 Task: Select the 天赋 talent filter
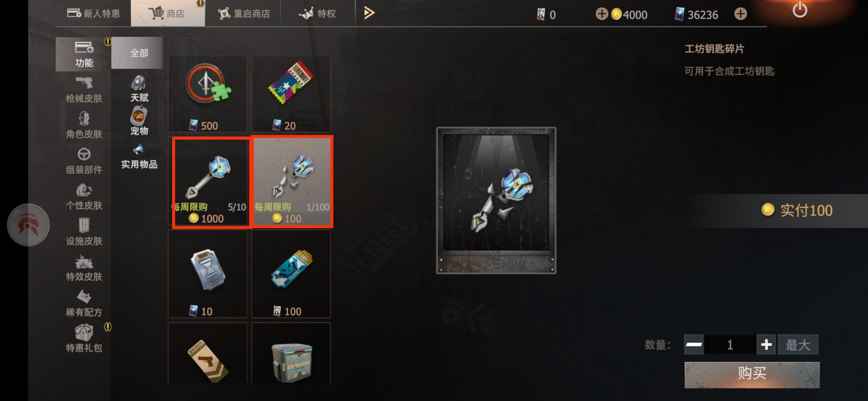(139, 88)
